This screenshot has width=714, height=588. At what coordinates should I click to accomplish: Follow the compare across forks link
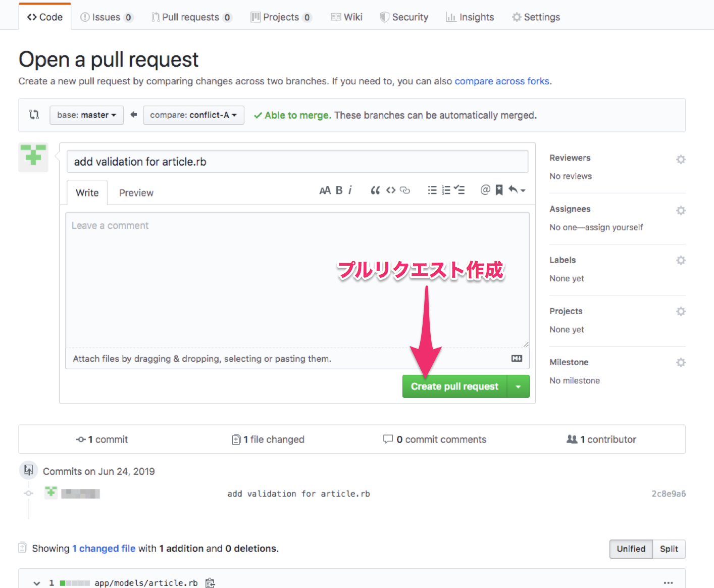502,81
